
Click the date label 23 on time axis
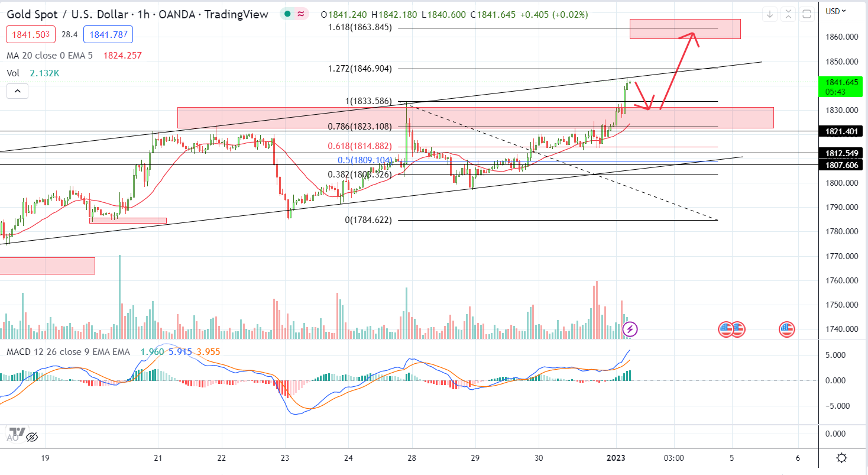tap(284, 458)
